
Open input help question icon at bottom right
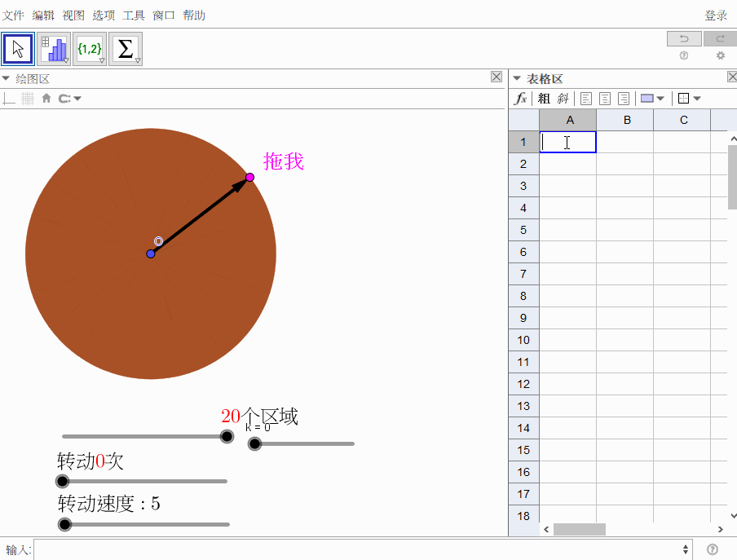712,549
